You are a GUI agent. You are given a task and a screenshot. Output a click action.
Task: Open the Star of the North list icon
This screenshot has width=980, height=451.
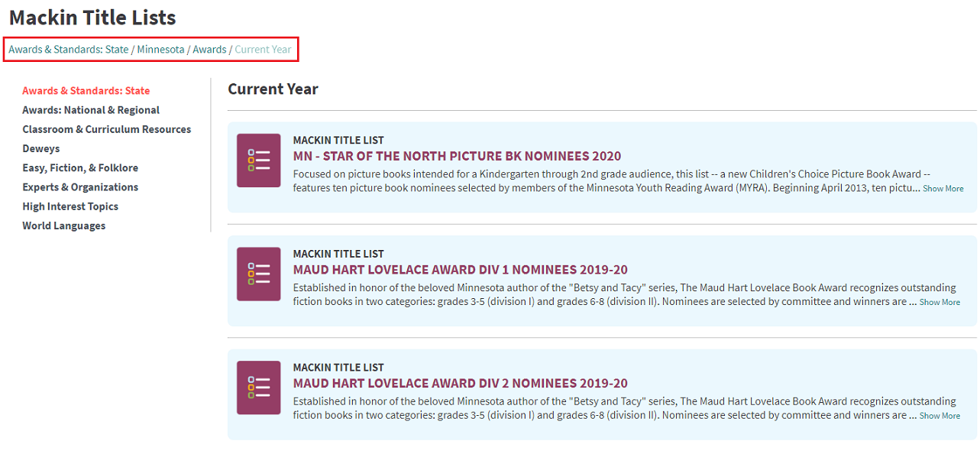tap(258, 161)
